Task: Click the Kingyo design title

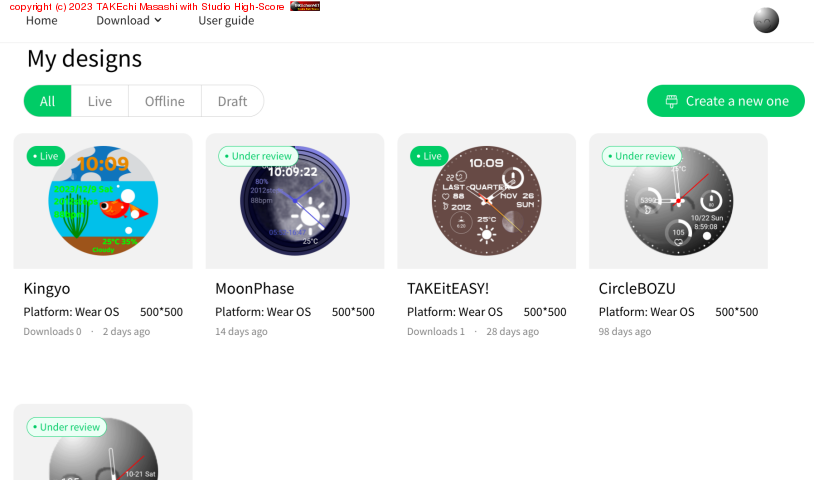Action: [47, 288]
